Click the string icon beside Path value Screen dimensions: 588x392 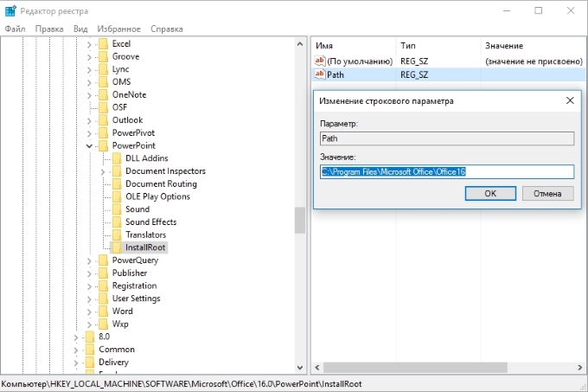point(319,74)
